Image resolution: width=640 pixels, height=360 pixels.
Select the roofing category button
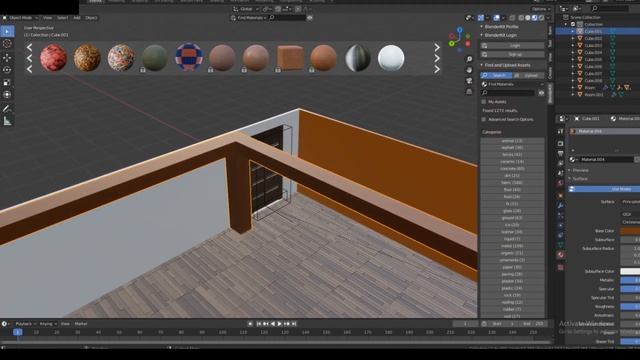tap(512, 302)
